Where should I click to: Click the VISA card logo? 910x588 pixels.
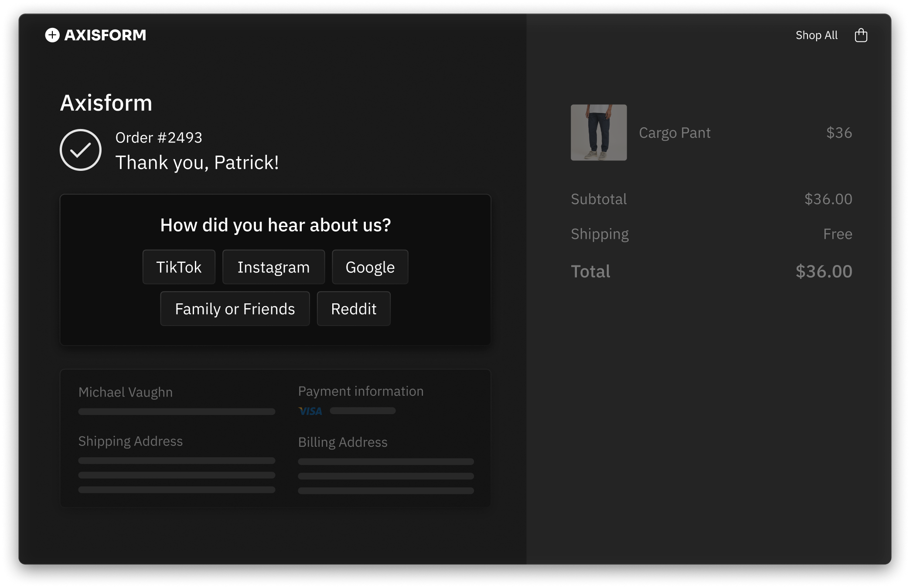[x=310, y=411]
